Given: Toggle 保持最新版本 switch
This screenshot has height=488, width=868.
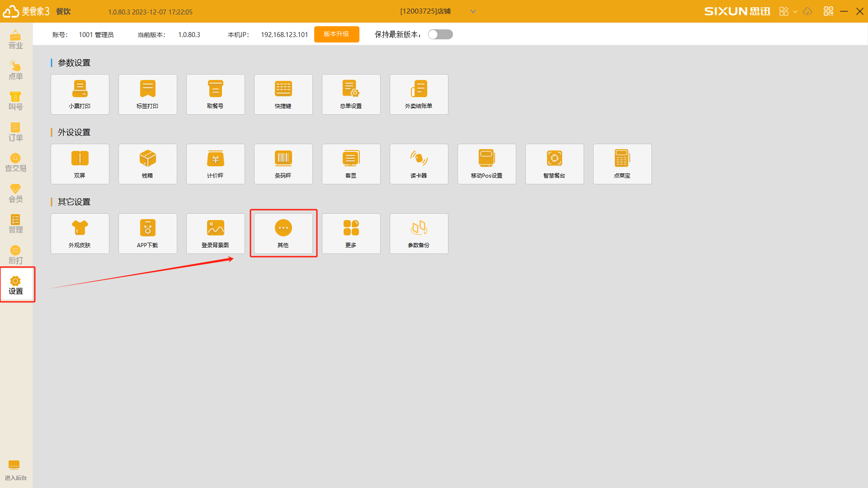Looking at the screenshot, I should pos(440,34).
